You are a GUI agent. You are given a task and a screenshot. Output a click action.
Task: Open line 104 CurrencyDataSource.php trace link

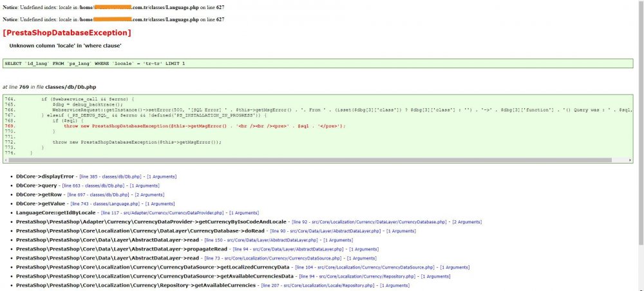365,267
